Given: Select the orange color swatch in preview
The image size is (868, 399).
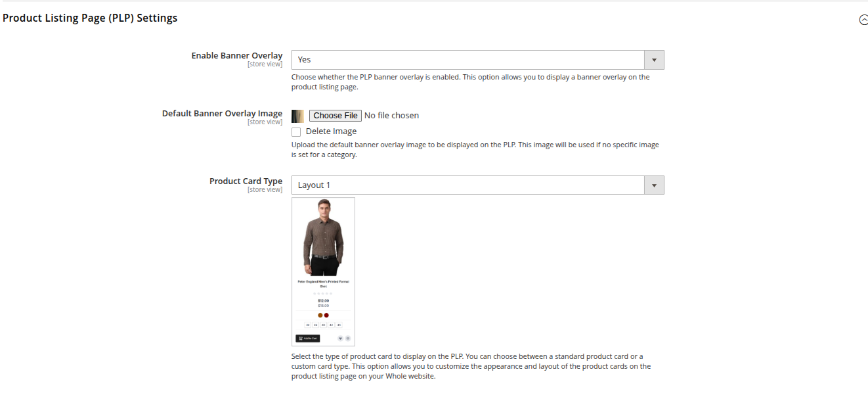Looking at the screenshot, I should 320,315.
